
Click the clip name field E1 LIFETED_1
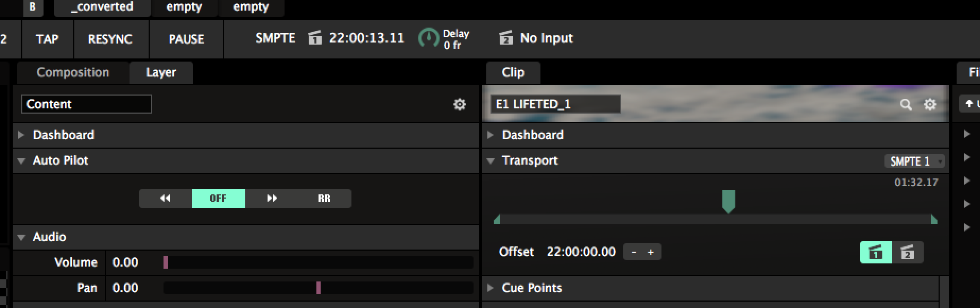tap(555, 104)
